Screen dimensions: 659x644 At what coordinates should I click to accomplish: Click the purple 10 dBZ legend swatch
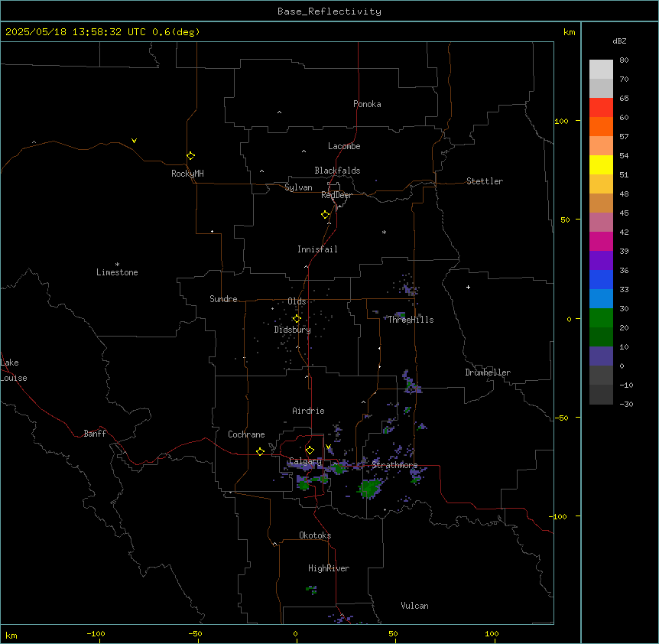tap(601, 356)
